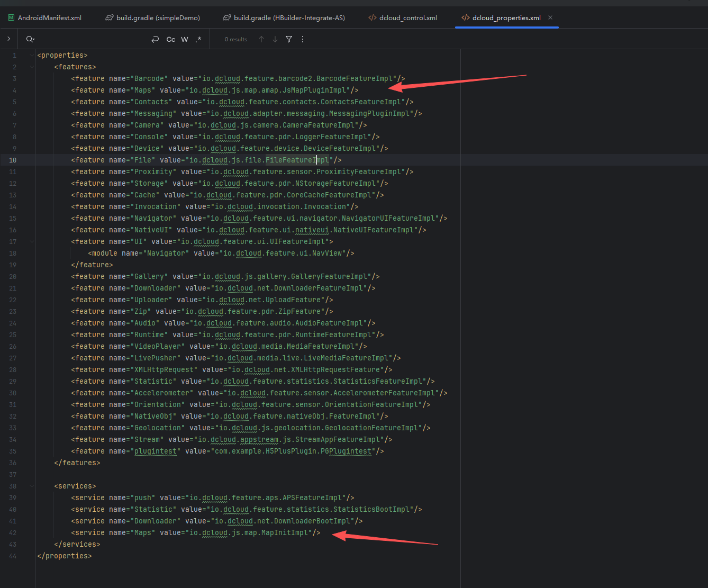Click inside the find search field
This screenshot has height=588, width=708.
click(93, 39)
